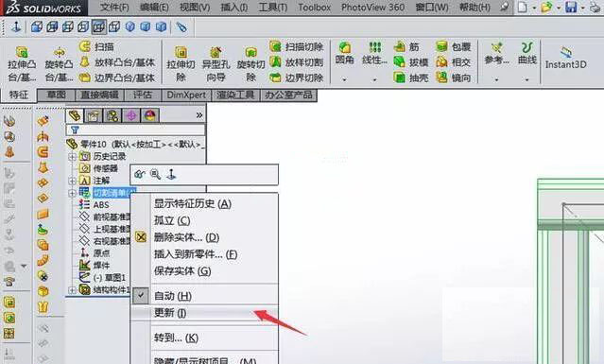Viewport: 604px width, 364px height.
Task: Open the FeatureManager design tree tab
Action: (x=75, y=115)
